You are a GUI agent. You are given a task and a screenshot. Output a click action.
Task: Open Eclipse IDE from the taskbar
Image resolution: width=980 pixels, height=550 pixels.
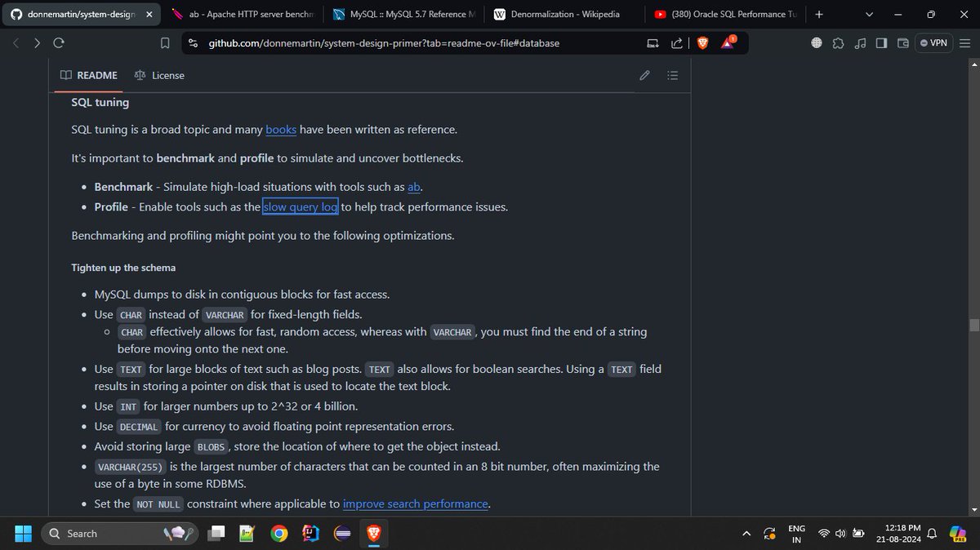click(343, 534)
